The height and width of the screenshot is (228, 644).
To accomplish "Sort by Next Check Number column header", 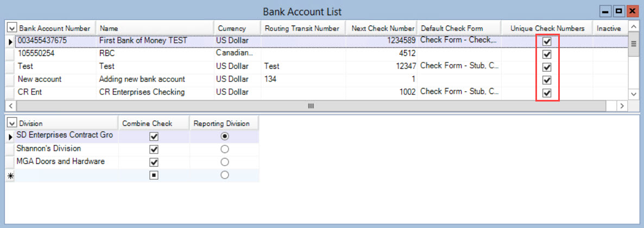I will point(383,28).
